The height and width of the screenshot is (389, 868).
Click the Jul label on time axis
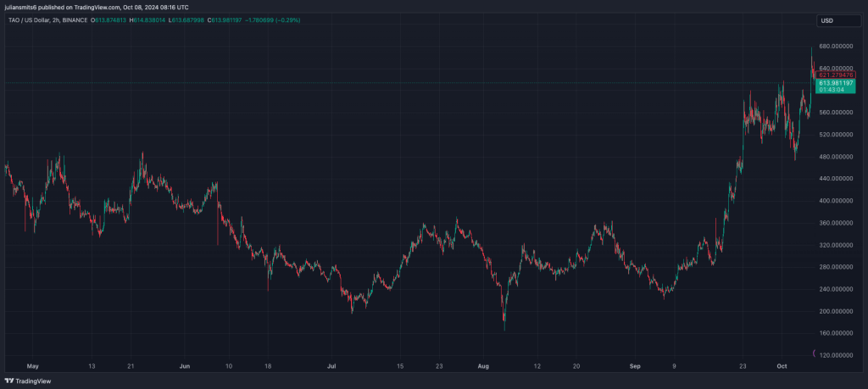coord(331,366)
